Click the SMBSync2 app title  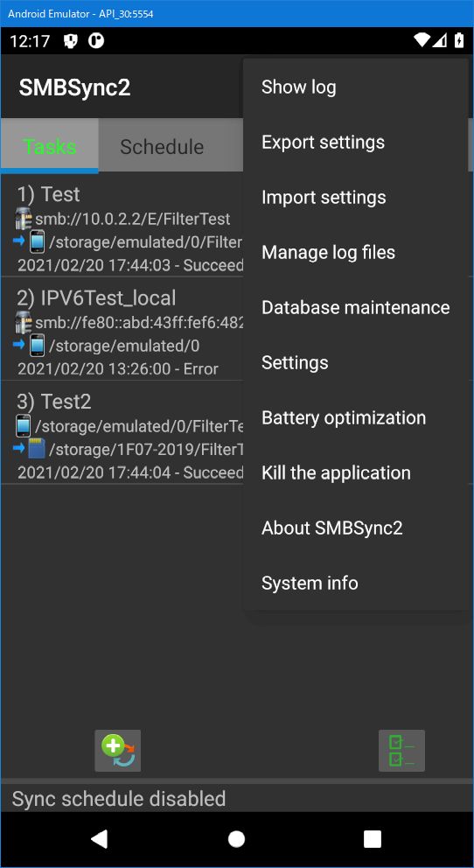(x=74, y=87)
